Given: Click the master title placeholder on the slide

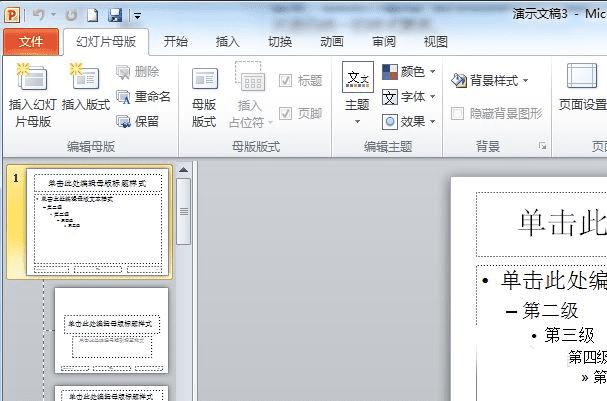Looking at the screenshot, I should pyautogui.click(x=542, y=224).
